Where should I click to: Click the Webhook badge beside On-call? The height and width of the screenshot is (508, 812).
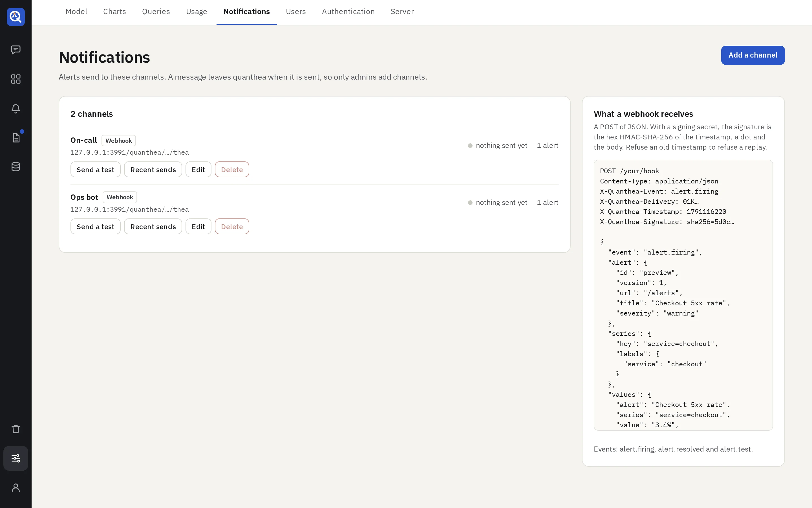click(x=118, y=141)
